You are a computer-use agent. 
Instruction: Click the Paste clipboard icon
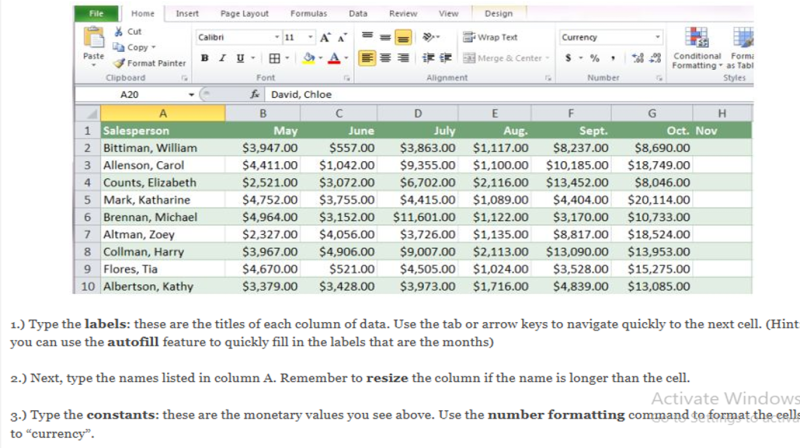(x=93, y=42)
